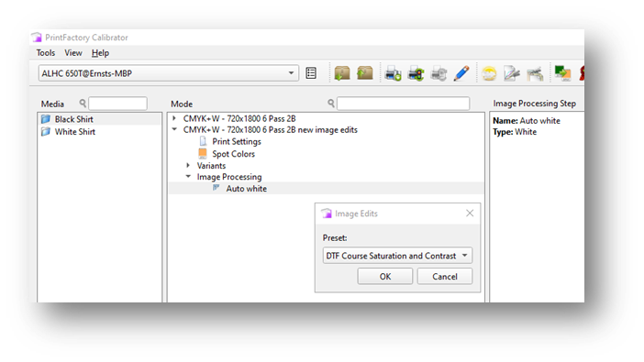The width and height of the screenshot is (644, 362).
Task: Click the blue pencil edit icon
Action: [x=461, y=73]
